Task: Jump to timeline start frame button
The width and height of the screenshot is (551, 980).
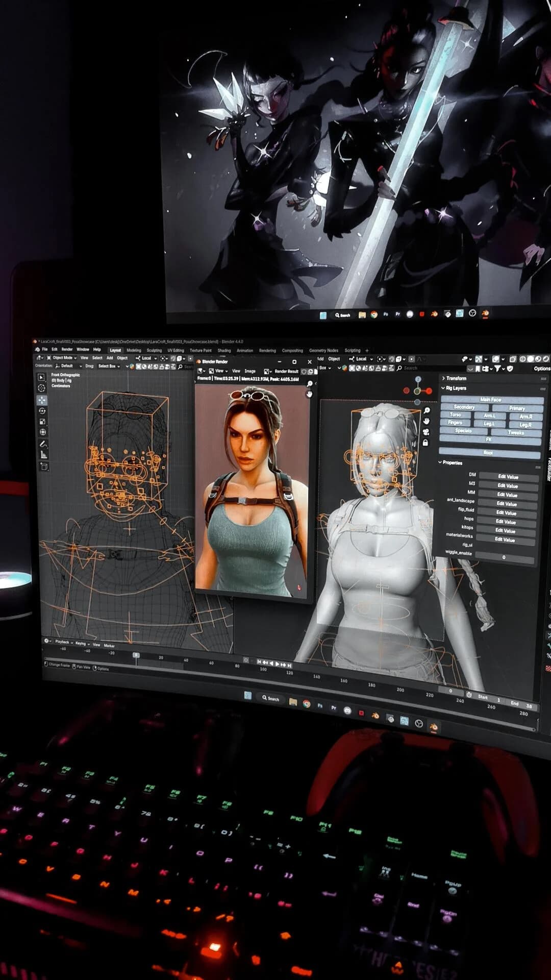Action: 259,662
